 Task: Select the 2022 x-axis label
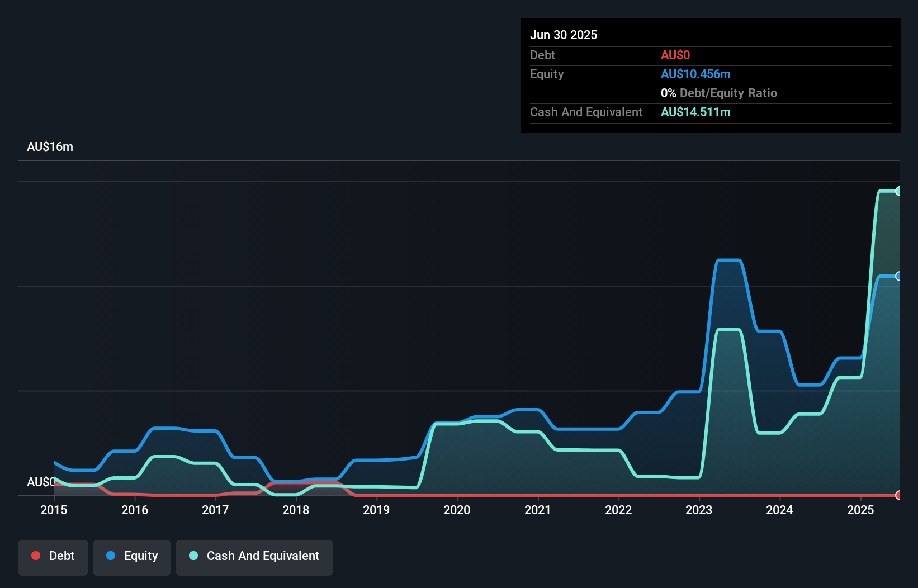point(618,510)
